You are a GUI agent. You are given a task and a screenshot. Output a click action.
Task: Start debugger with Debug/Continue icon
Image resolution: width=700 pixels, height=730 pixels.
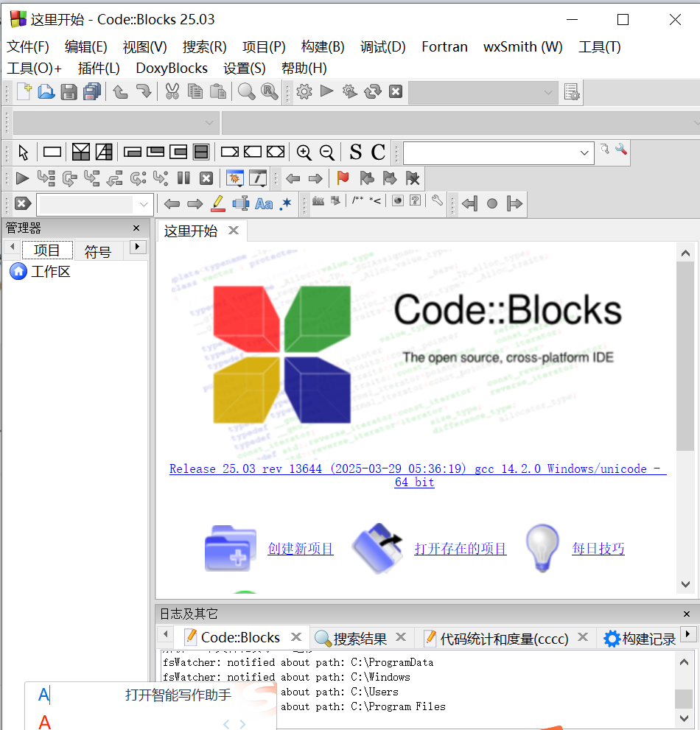[x=22, y=178]
